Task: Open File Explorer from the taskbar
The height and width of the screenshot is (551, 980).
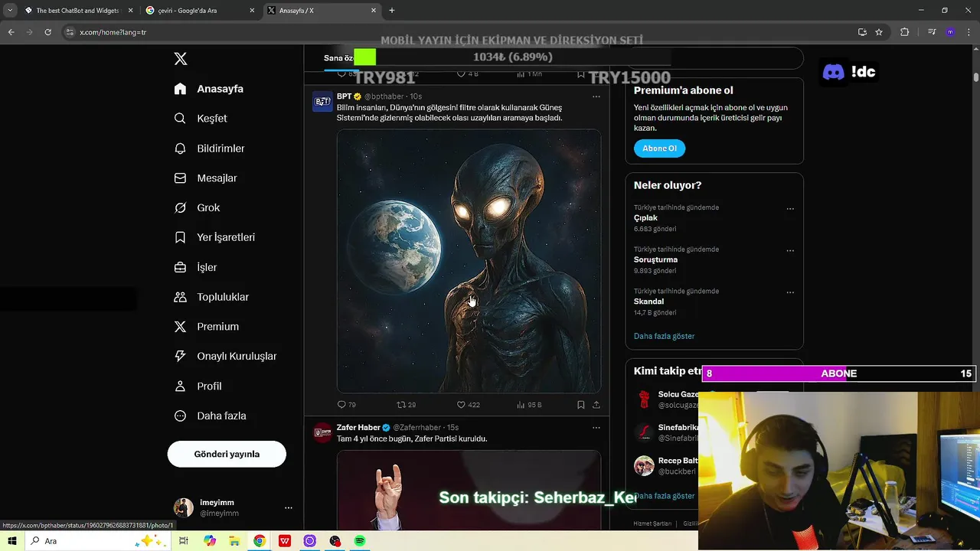Action: coord(235,541)
